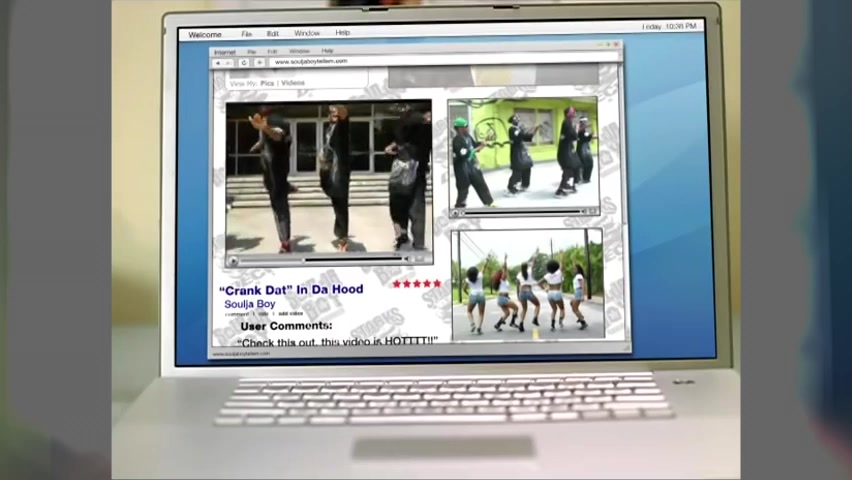Open the File menu in the system menu bar
This screenshot has height=480, width=852.
[246, 34]
